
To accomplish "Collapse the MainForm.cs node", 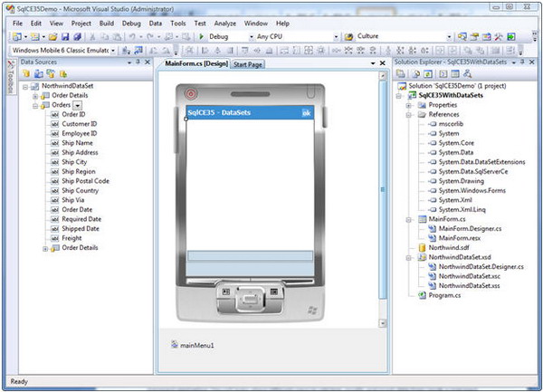I will (409, 220).
